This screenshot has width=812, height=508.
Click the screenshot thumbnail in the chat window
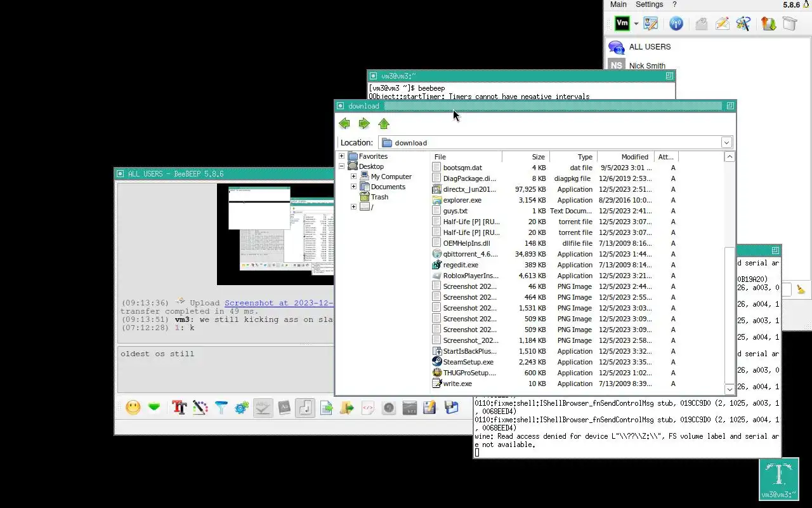pos(275,234)
